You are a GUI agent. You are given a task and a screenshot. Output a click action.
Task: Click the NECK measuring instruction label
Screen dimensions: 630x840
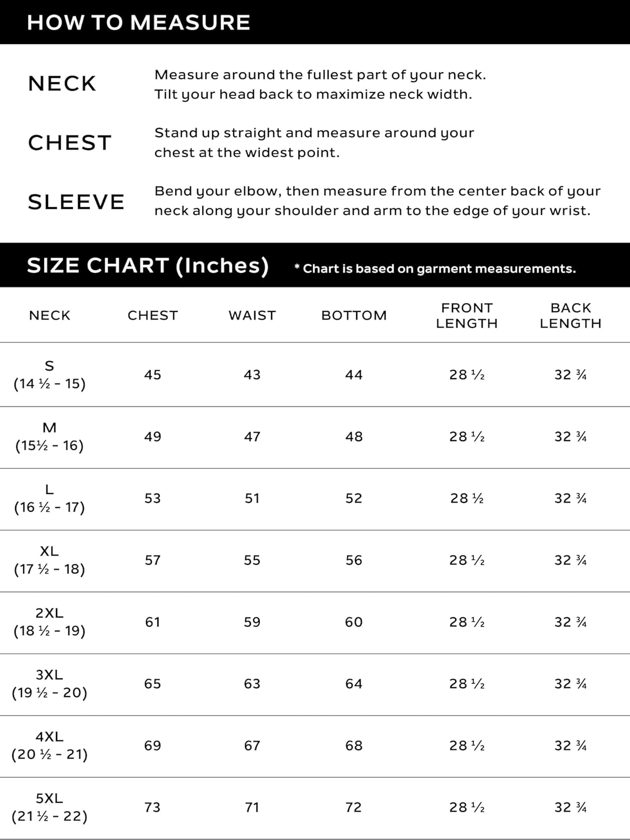62,83
